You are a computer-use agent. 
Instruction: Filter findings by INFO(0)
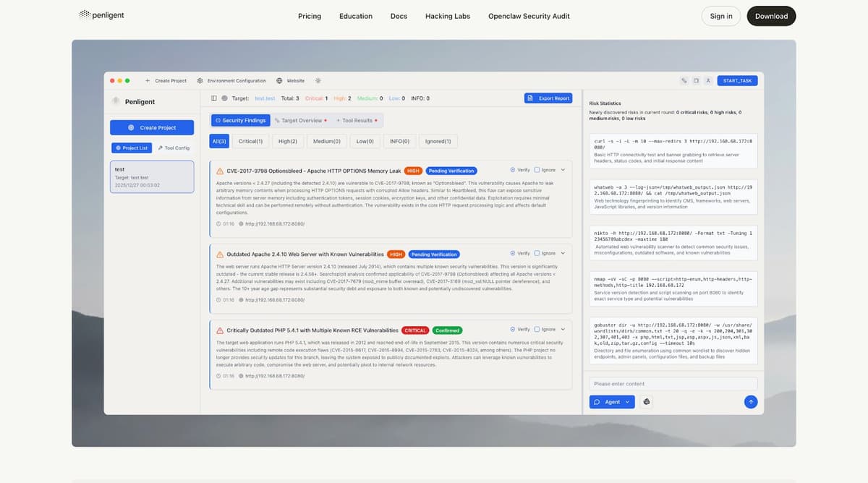399,142
